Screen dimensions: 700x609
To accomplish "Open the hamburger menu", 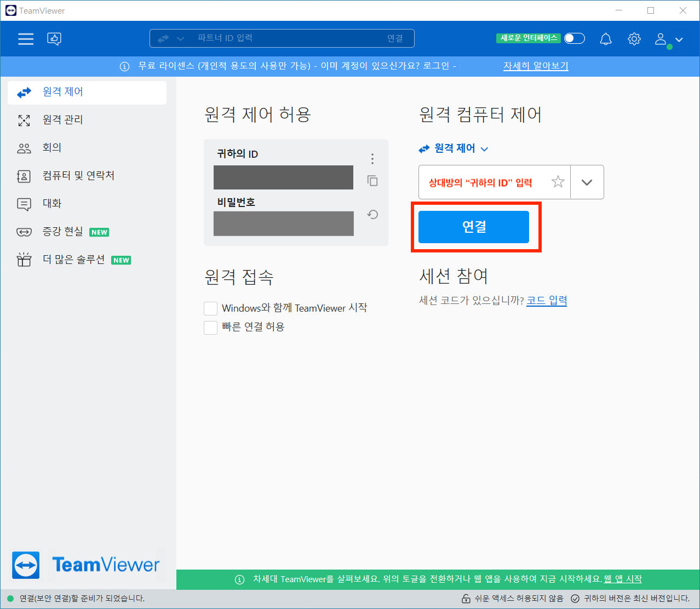I will point(25,38).
